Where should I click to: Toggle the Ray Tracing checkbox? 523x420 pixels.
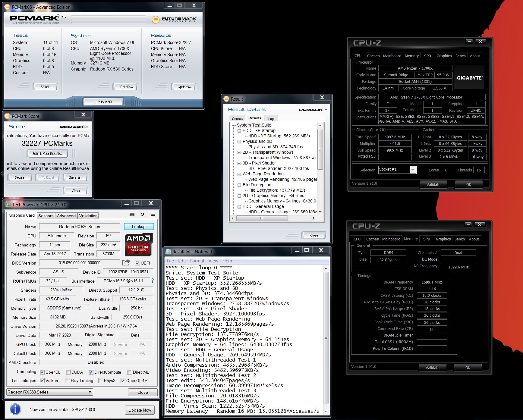click(x=68, y=381)
